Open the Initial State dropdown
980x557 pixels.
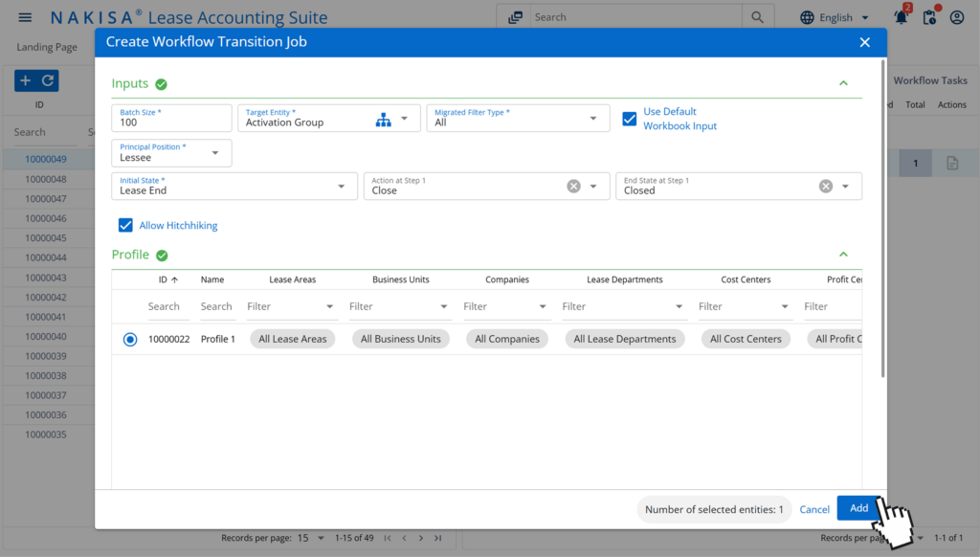click(340, 186)
